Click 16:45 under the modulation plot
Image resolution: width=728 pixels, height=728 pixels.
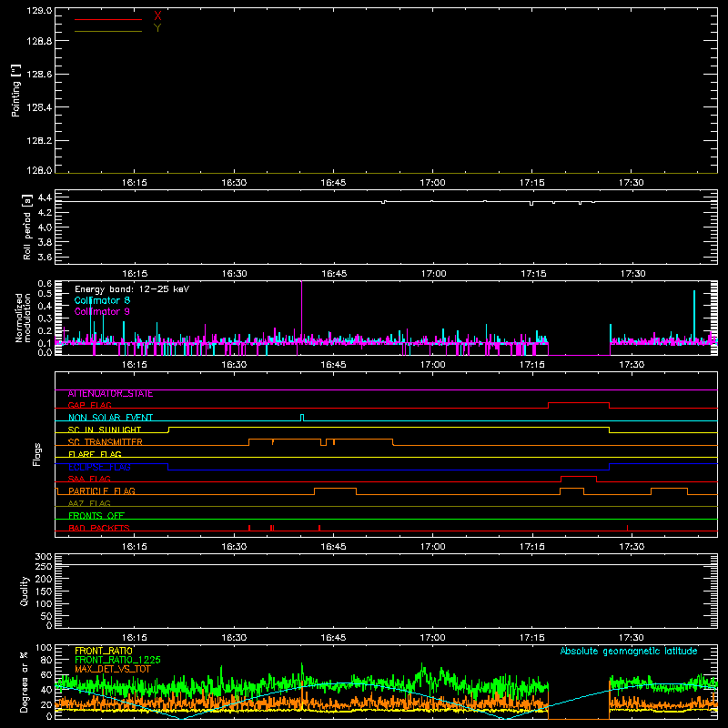(x=333, y=365)
